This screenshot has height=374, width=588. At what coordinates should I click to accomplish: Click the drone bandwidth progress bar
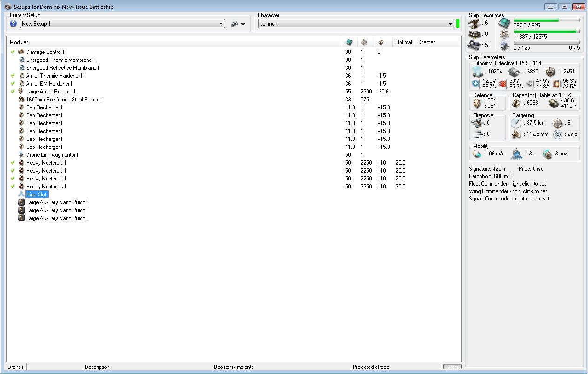click(x=546, y=42)
